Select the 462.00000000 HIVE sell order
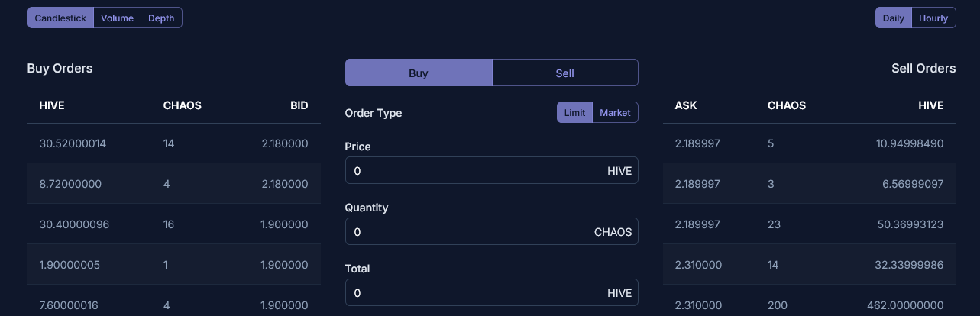The height and width of the screenshot is (316, 980). point(809,305)
